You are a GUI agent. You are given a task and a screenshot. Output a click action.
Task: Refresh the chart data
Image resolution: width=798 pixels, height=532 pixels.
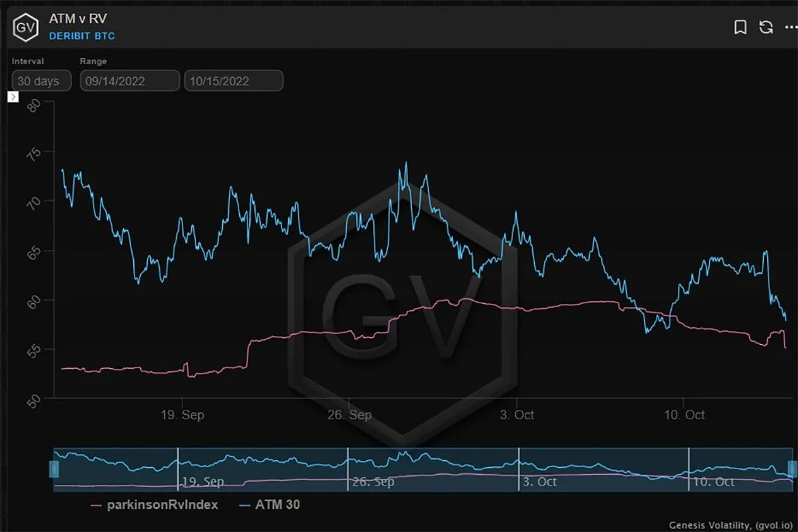(766, 27)
